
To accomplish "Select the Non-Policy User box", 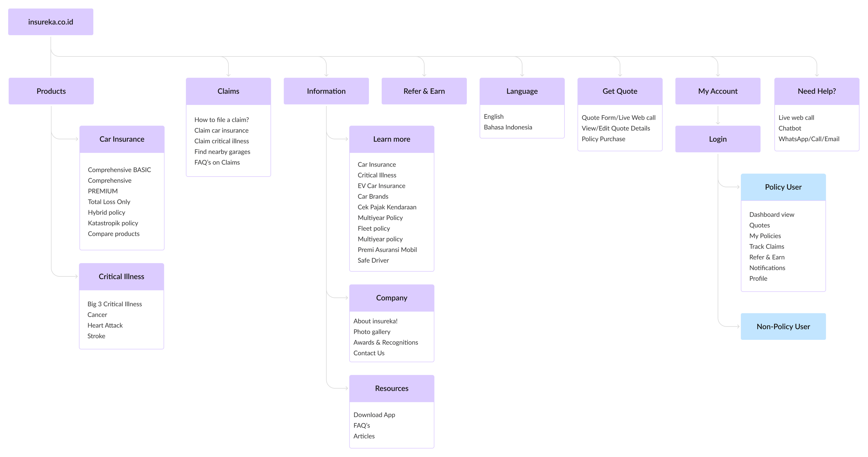I will pos(783,326).
